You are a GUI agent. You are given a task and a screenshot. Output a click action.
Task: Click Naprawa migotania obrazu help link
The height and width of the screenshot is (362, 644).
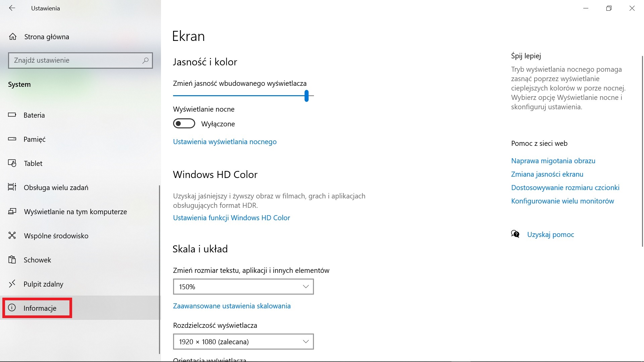click(x=553, y=161)
